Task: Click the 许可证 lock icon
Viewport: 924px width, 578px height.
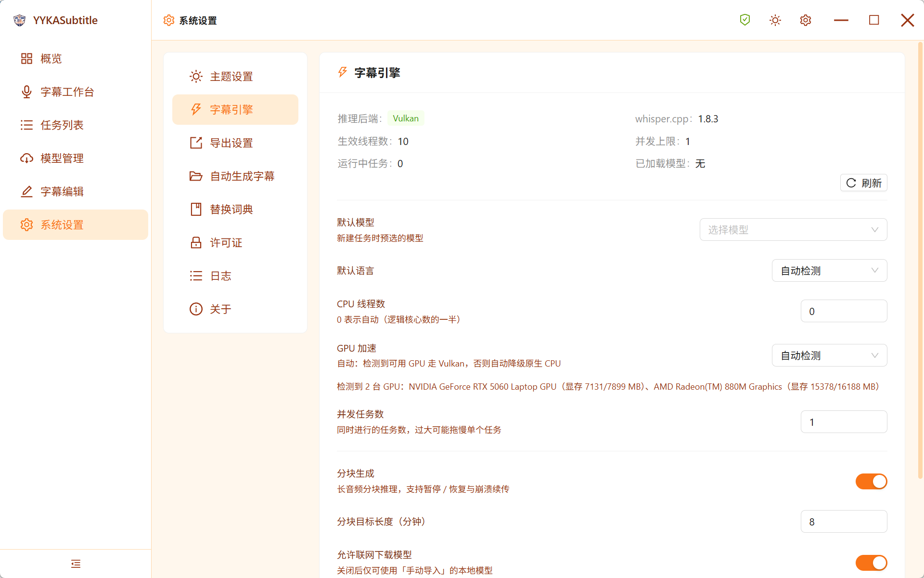Action: point(196,243)
